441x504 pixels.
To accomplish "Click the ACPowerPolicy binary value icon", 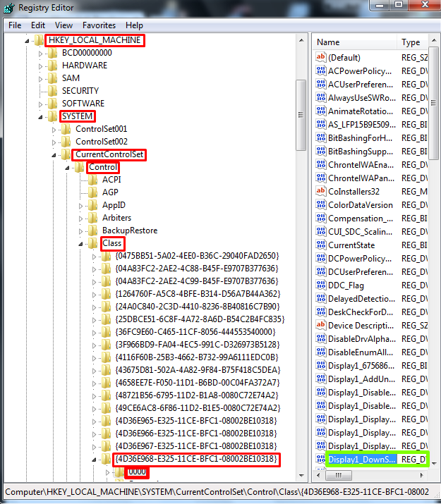I will [x=321, y=70].
